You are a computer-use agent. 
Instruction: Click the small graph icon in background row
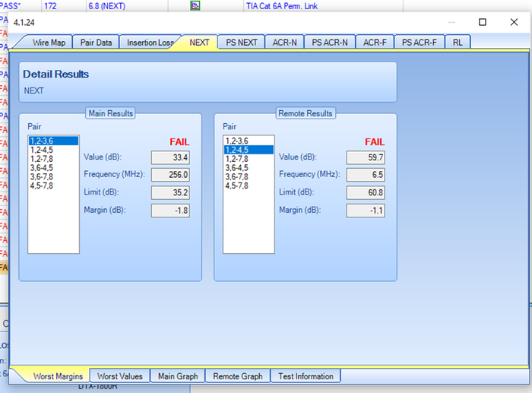point(195,5)
